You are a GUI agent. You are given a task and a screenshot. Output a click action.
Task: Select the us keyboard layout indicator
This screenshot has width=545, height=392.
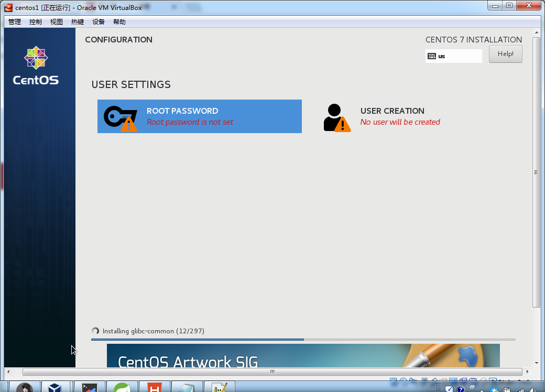(x=454, y=56)
